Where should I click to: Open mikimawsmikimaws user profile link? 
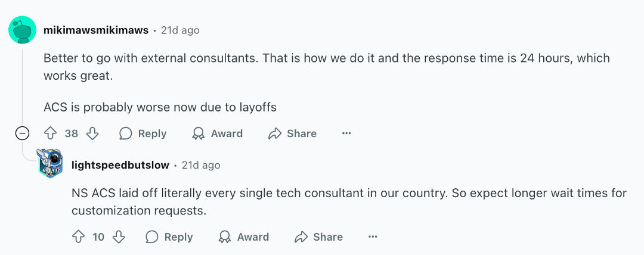point(96,30)
